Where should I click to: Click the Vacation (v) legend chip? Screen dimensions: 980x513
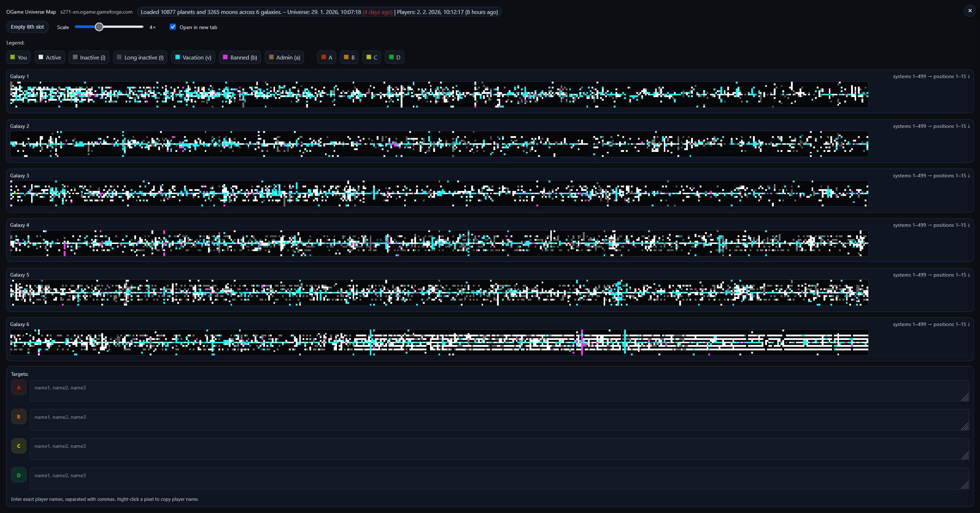[193, 57]
